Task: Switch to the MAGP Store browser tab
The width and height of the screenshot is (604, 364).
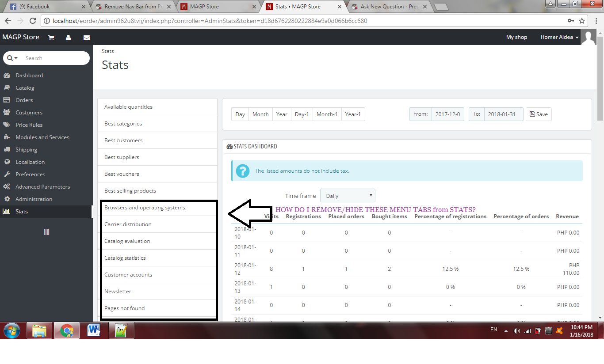Action: [x=218, y=7]
